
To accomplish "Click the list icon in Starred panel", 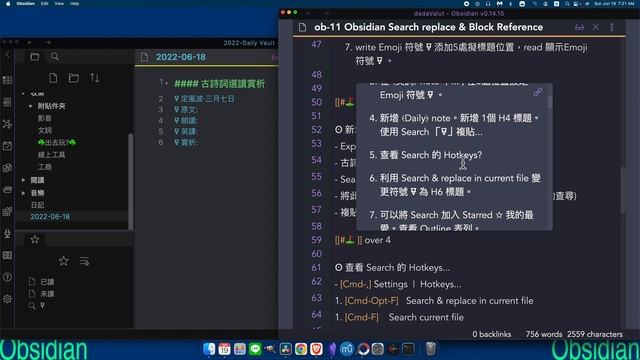I will [84, 261].
